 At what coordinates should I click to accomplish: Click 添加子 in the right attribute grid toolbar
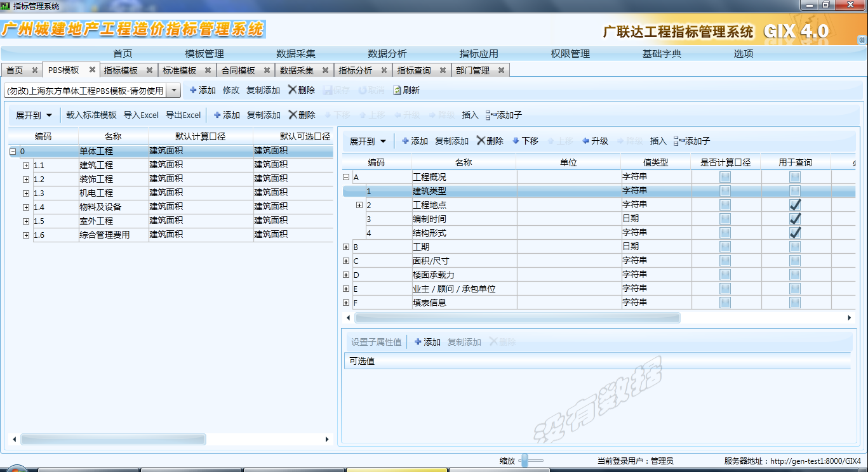692,141
